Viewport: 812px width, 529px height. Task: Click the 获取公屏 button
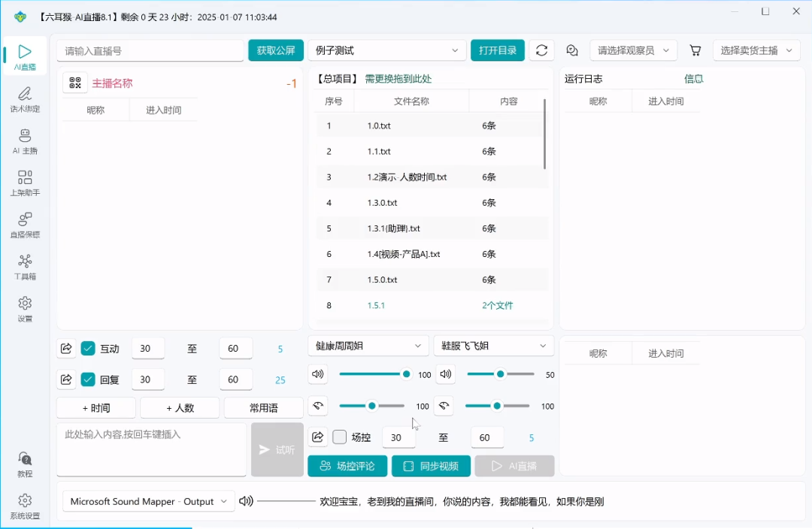[276, 50]
